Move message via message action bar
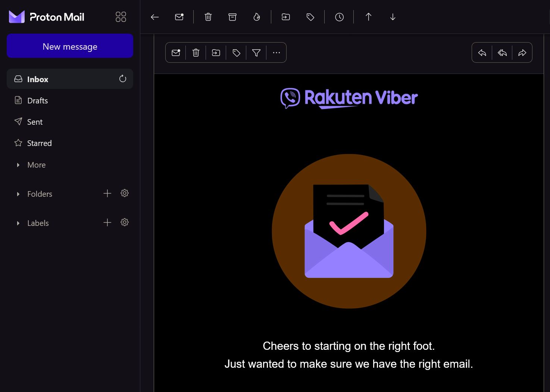The width and height of the screenshot is (550, 392). click(x=216, y=53)
